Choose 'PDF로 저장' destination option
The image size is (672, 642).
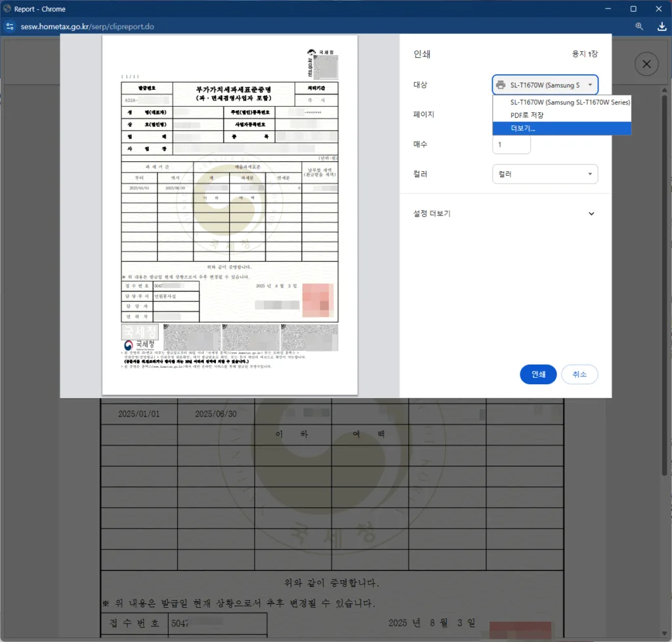tap(562, 115)
